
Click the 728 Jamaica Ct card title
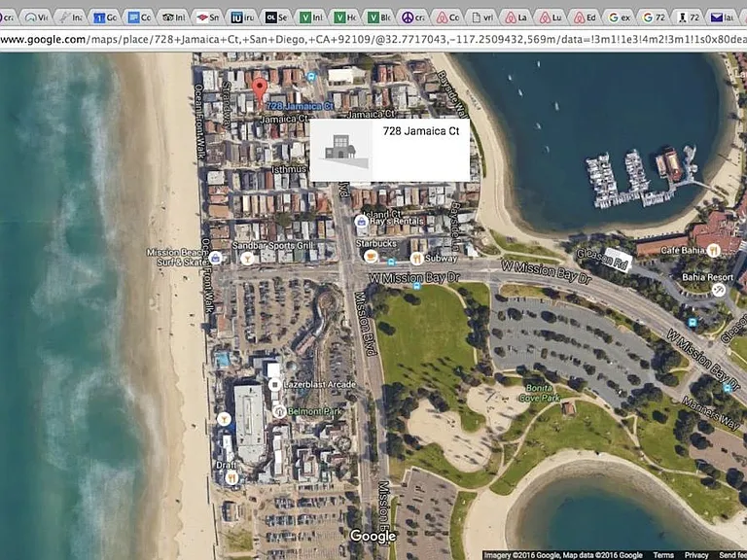[x=421, y=131]
